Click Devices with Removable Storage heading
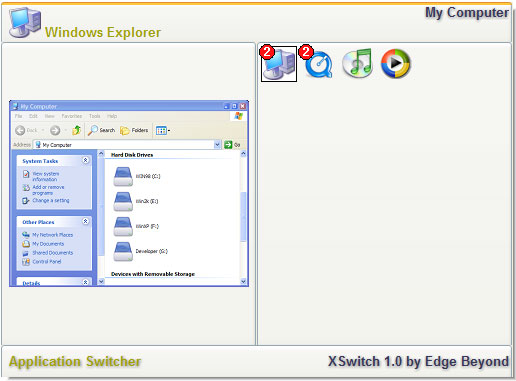The height and width of the screenshot is (381, 516). [x=153, y=274]
